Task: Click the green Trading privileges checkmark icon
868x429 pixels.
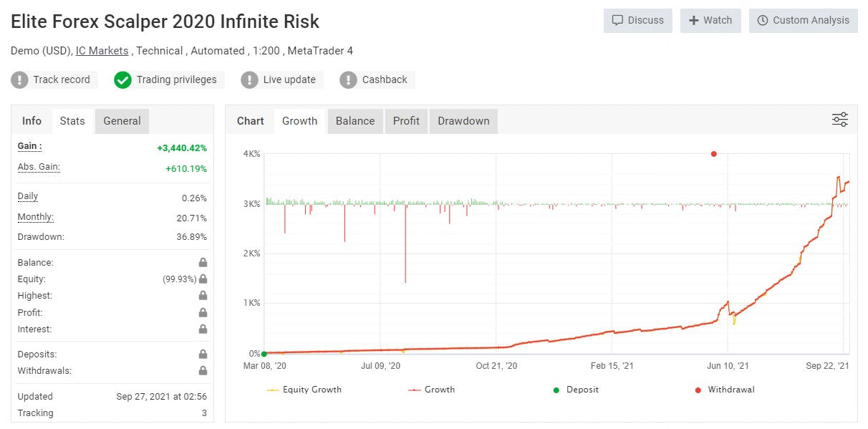Action: tap(122, 79)
